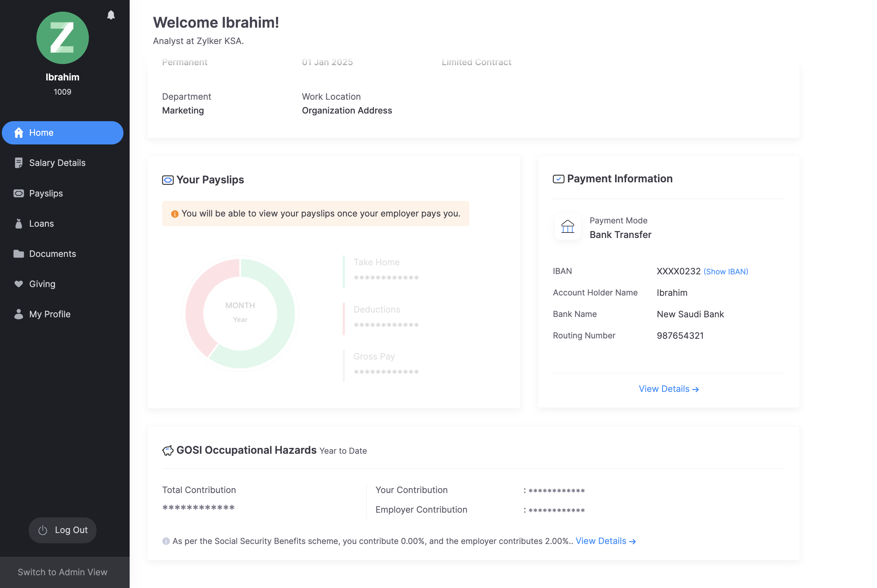Switch to Admin View
877x588 pixels.
coord(62,572)
